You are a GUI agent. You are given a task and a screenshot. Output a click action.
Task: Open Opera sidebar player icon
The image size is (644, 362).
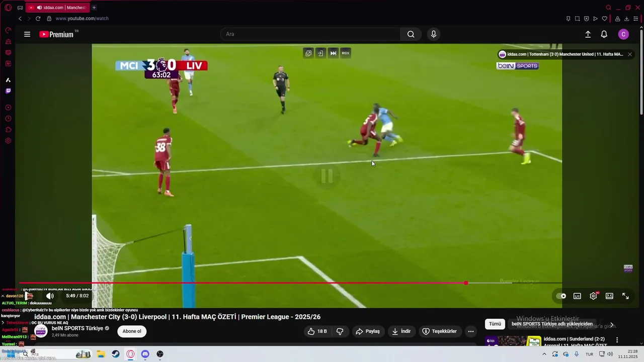[x=8, y=108]
